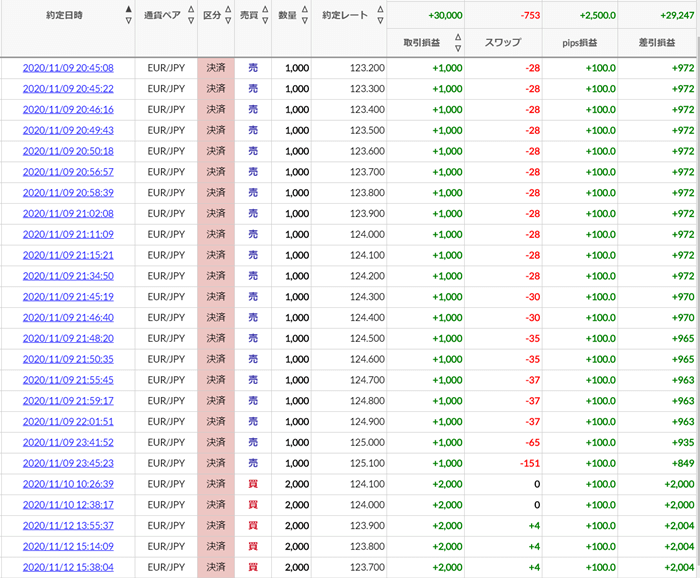Viewport: 700px width, 578px height.
Task: Open trade 2020/11/09 21:48:20 link
Action: click(x=68, y=339)
